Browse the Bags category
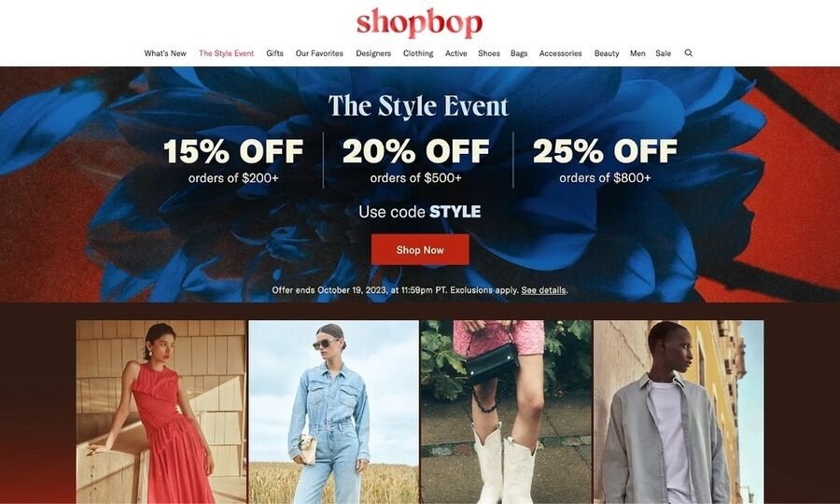The image size is (840, 504). pos(519,53)
